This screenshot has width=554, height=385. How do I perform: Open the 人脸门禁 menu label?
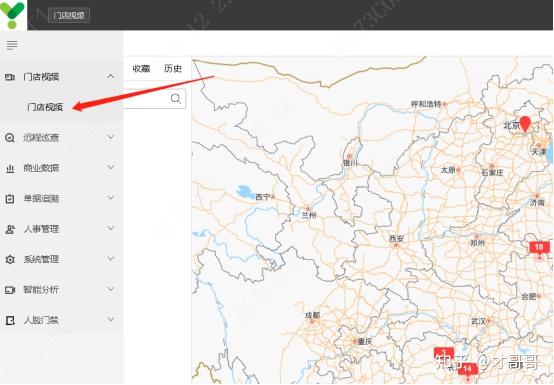click(41, 320)
